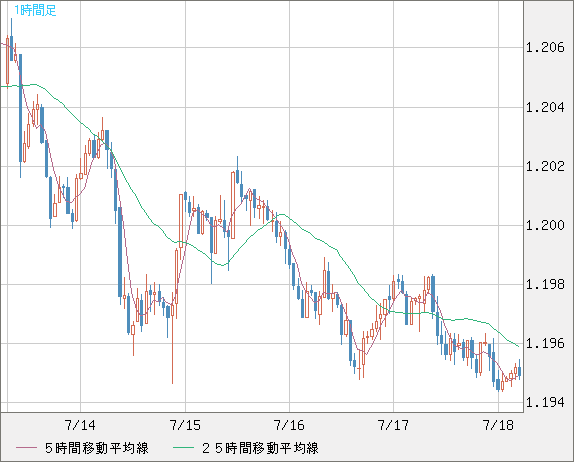Click the 1.202 price axis label
This screenshot has width=574, height=462.
pyautogui.click(x=545, y=167)
